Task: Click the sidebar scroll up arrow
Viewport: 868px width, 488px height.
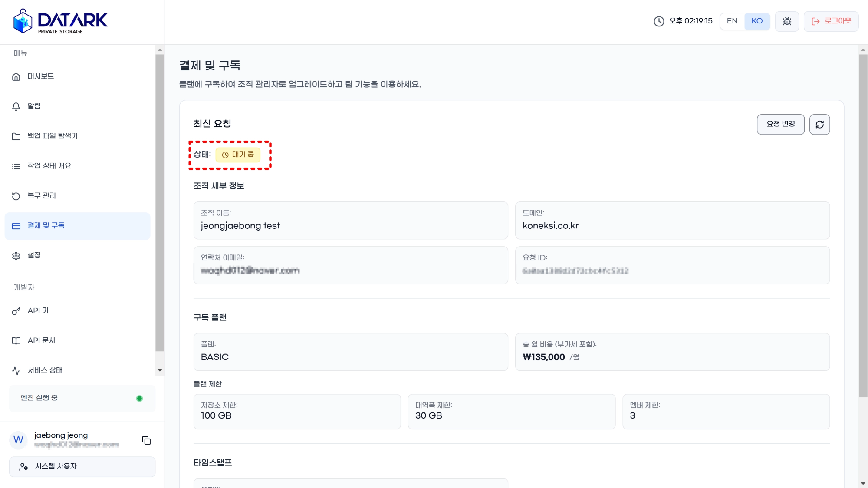Action: coord(160,50)
